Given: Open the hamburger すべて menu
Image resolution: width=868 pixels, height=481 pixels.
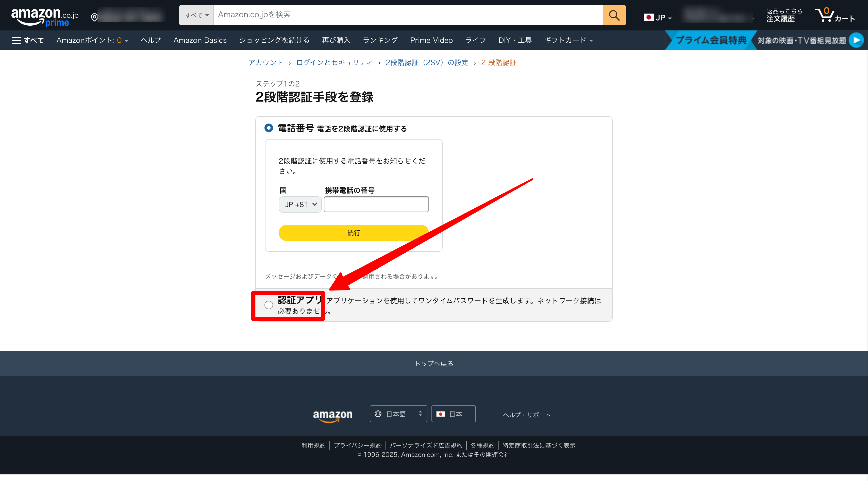Looking at the screenshot, I should [x=28, y=40].
